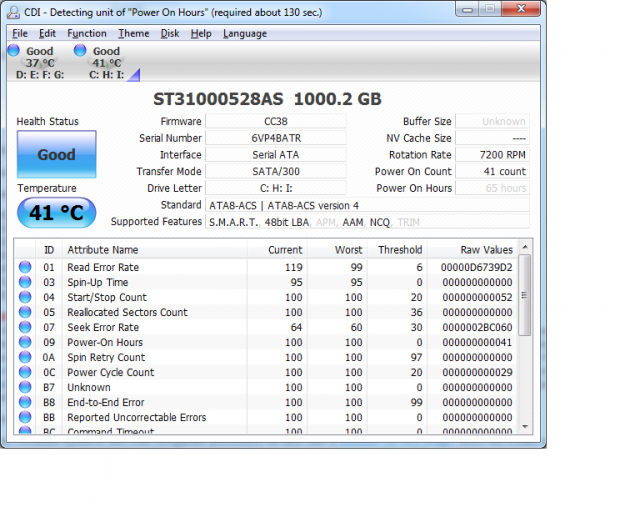Click the Power-On Hours status orb
640x512 pixels.
25,342
